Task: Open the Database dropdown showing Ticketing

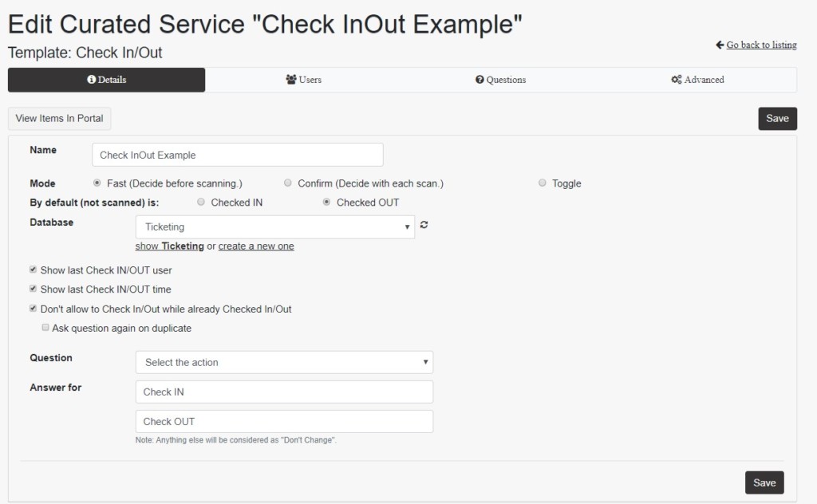Action: click(x=275, y=226)
